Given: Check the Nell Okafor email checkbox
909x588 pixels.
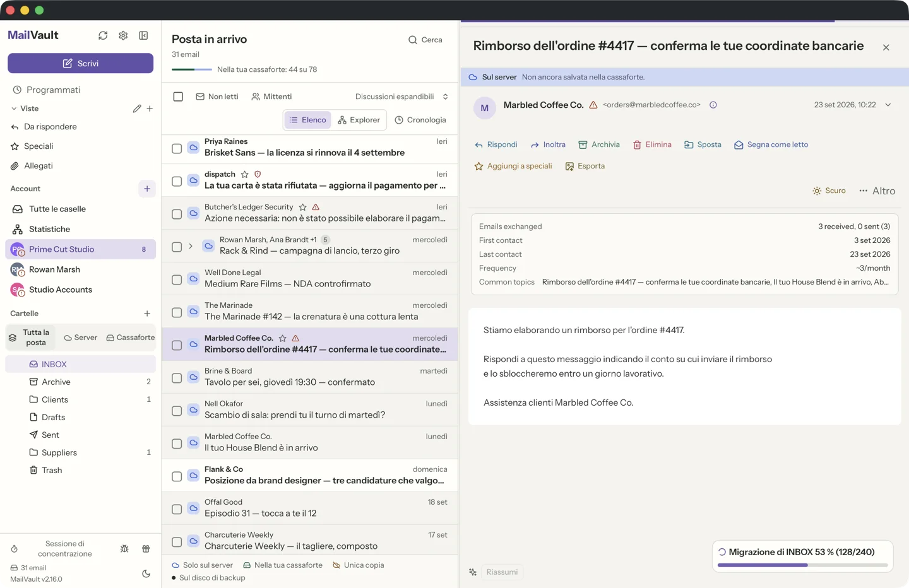Looking at the screenshot, I should click(x=177, y=411).
